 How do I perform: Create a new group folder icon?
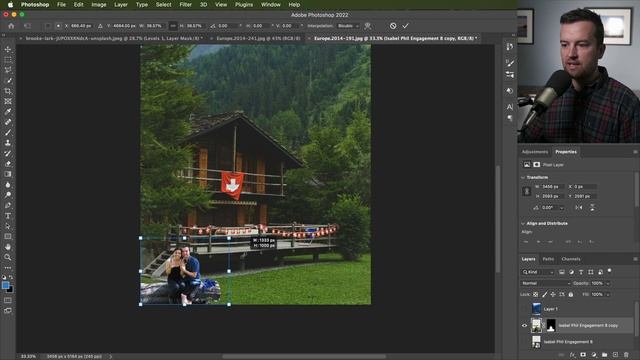pos(604,355)
